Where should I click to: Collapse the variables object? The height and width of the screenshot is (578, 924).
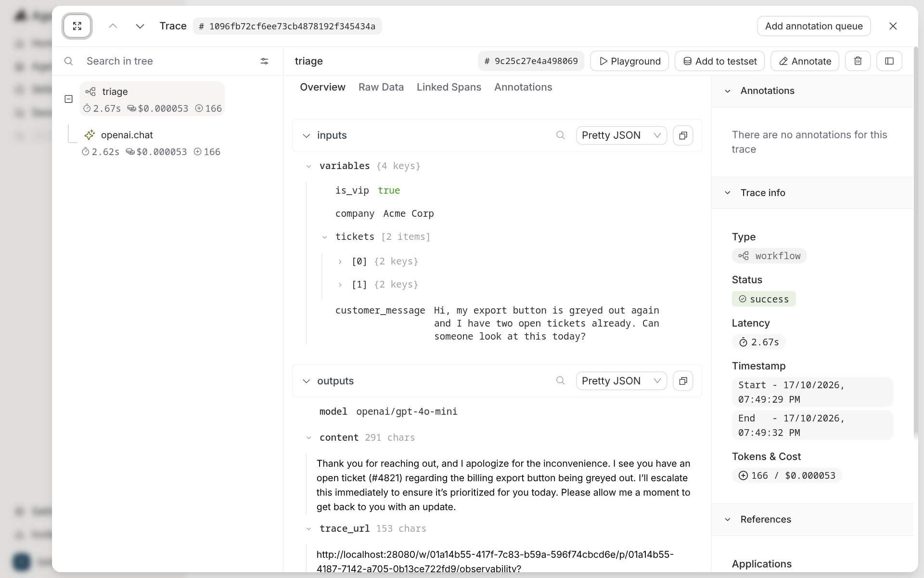(x=309, y=166)
